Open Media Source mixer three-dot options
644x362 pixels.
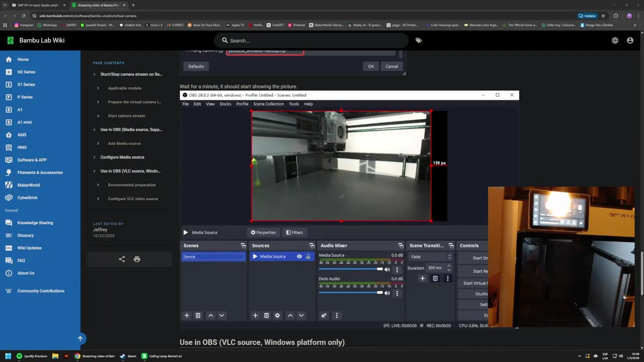[397, 269]
